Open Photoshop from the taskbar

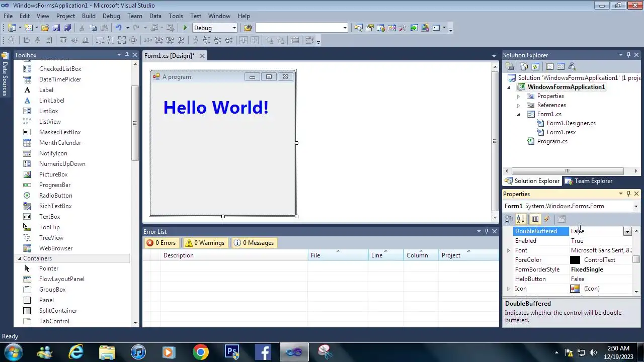point(232,352)
